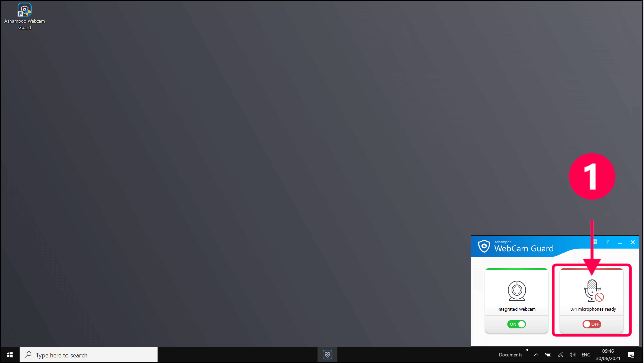Click the '0/4 microphones ready' text
The width and height of the screenshot is (644, 363).
(593, 309)
